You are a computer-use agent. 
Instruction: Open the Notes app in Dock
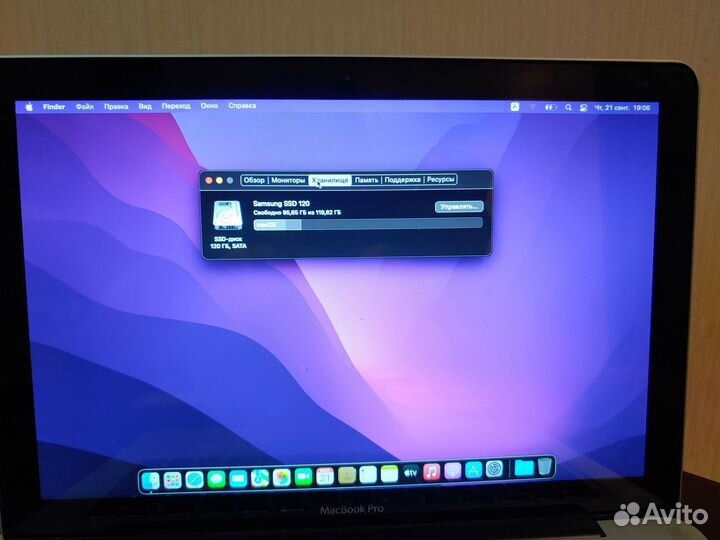point(389,474)
